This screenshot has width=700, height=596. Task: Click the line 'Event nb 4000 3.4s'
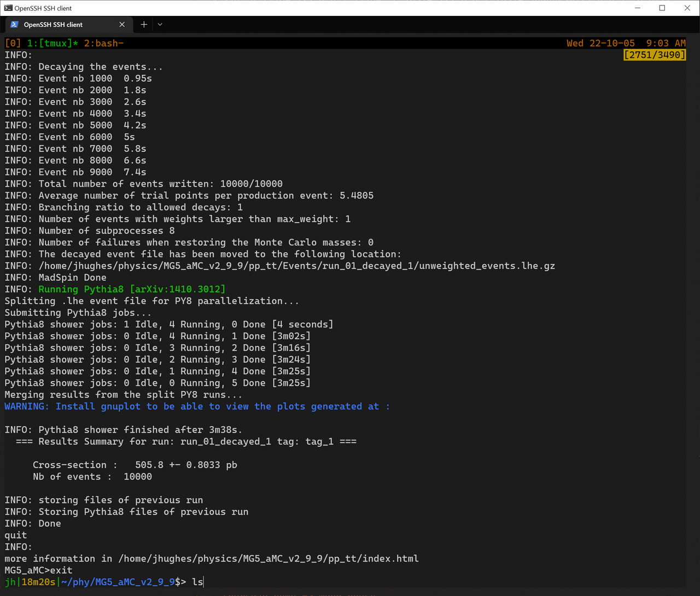click(x=75, y=114)
